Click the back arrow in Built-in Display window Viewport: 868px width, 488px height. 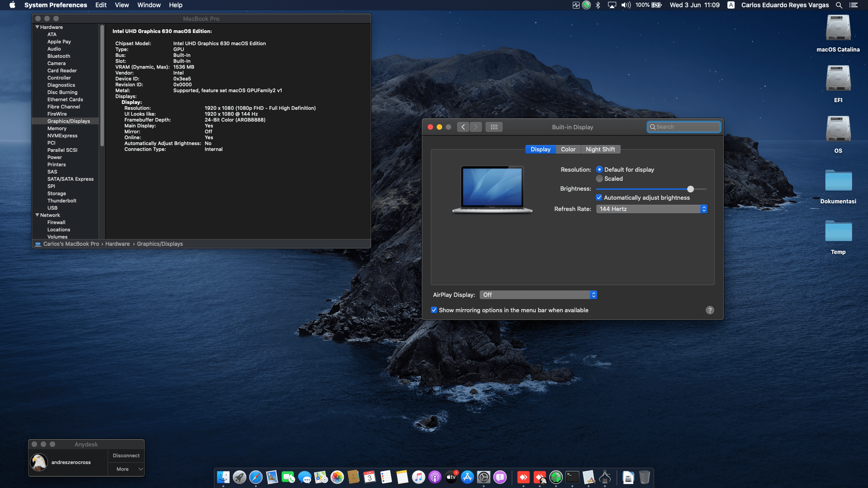pyautogui.click(x=463, y=127)
